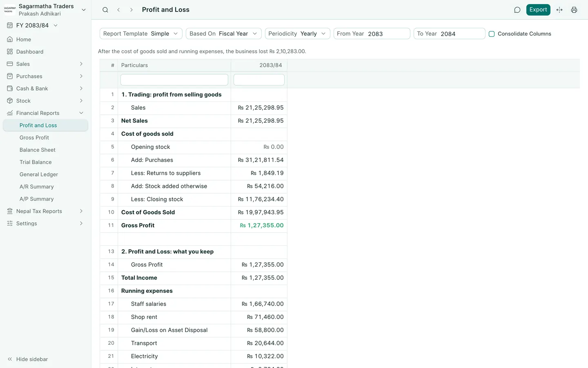Expand the Purchases menu chevron

(x=81, y=76)
